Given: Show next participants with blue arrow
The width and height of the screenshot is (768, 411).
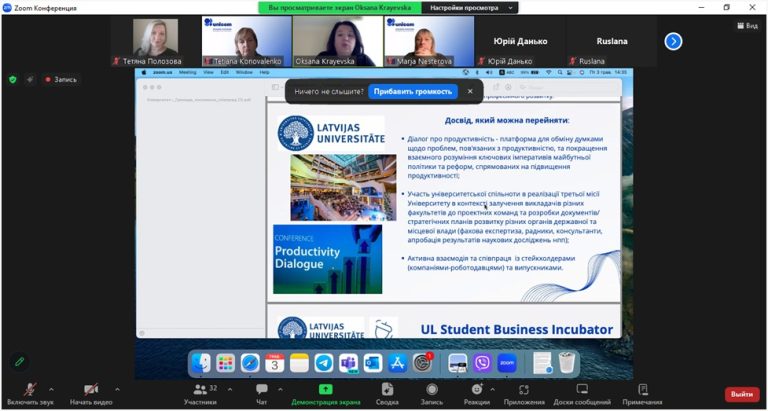Looking at the screenshot, I should click(673, 42).
